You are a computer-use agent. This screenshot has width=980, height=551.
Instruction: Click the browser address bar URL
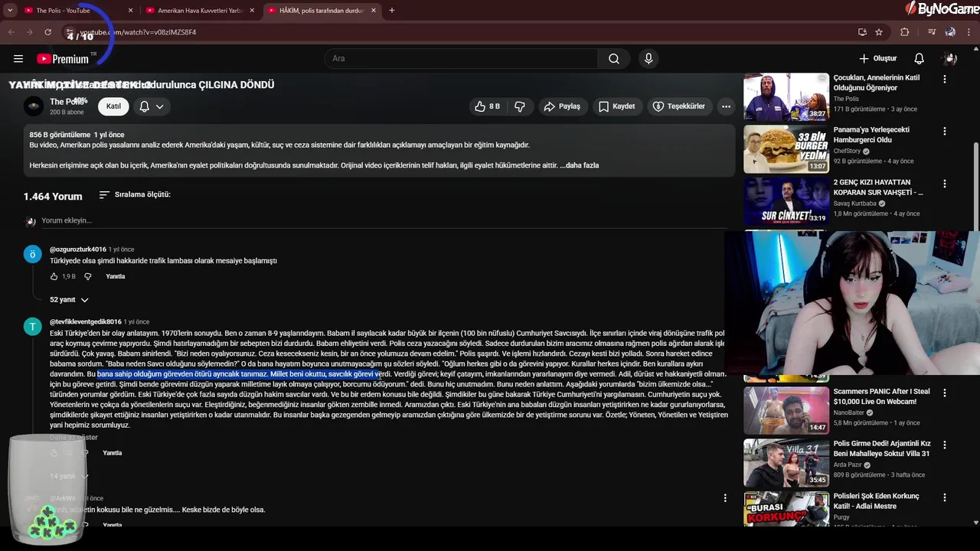click(x=459, y=32)
